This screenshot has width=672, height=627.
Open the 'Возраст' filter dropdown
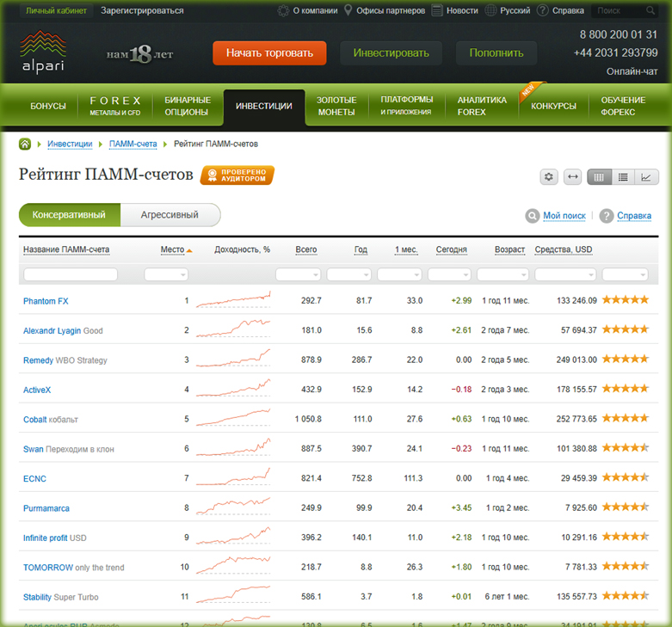point(502,274)
